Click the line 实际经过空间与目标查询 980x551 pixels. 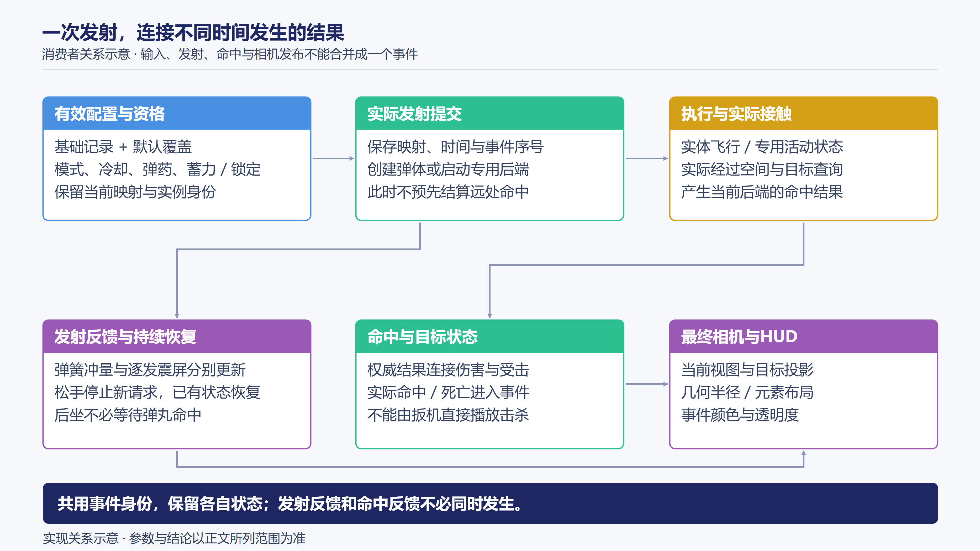pyautogui.click(x=762, y=169)
